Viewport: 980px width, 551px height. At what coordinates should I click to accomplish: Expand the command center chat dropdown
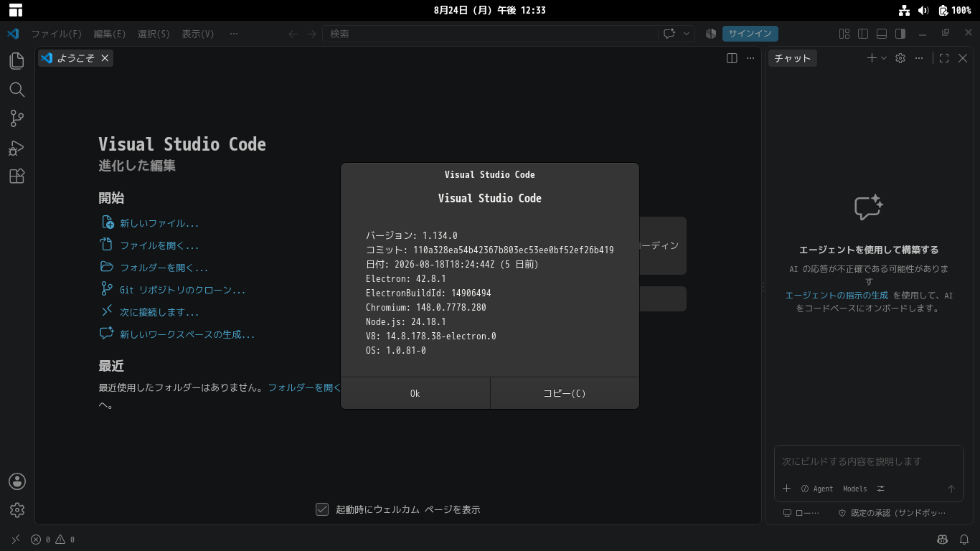[687, 34]
